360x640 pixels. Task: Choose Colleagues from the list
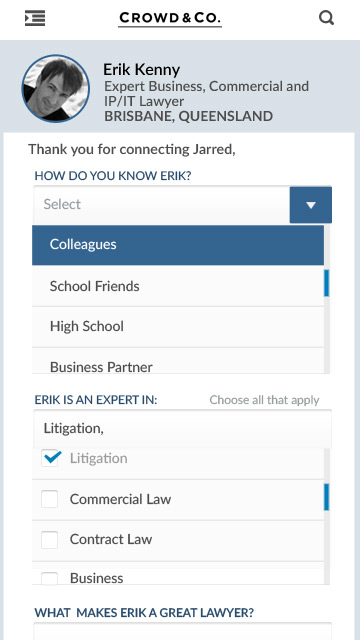coord(178,245)
